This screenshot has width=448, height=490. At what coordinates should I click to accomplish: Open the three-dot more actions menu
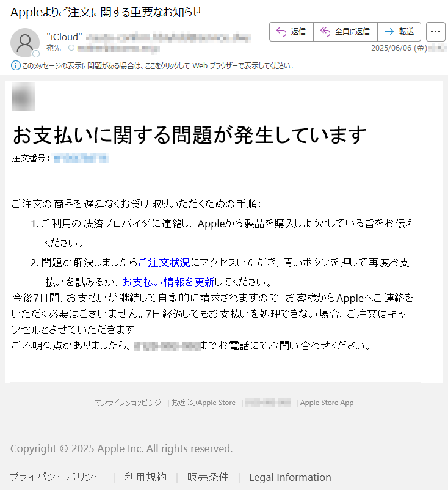(435, 32)
